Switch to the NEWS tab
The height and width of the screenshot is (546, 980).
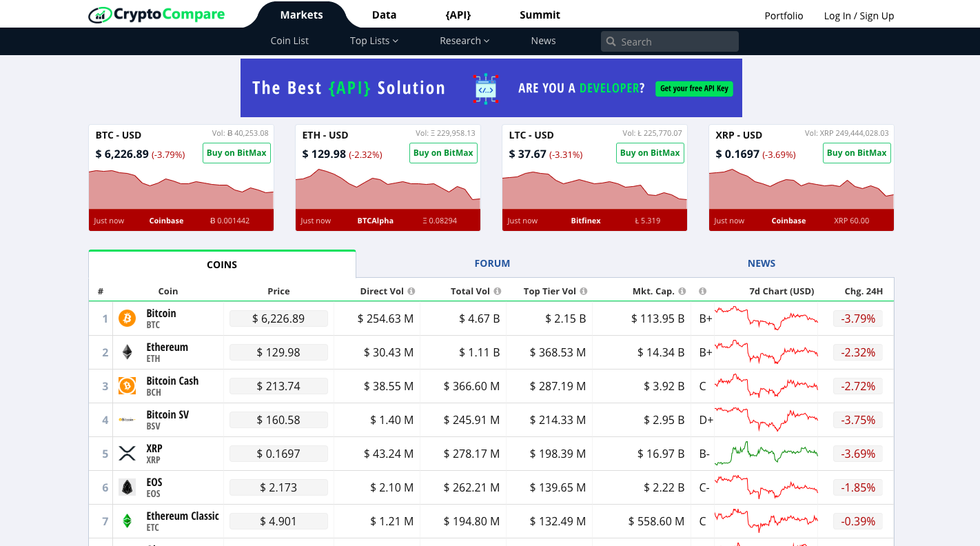pos(762,263)
